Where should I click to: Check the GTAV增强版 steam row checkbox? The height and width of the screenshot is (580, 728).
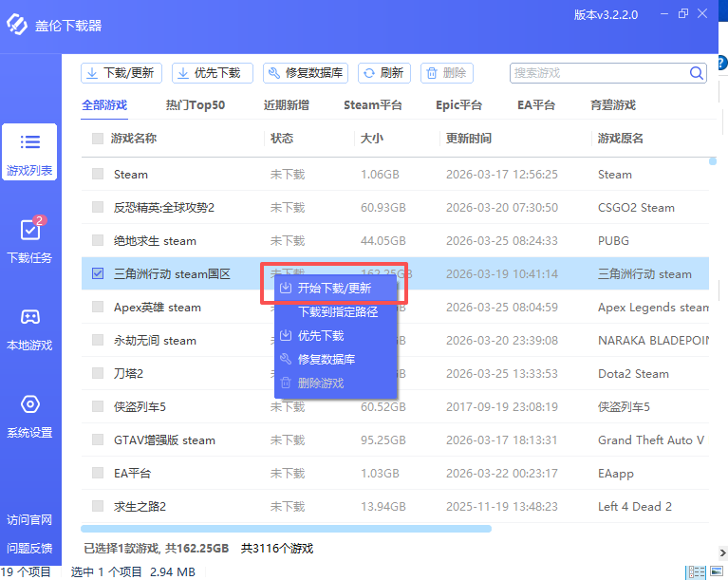tap(98, 440)
